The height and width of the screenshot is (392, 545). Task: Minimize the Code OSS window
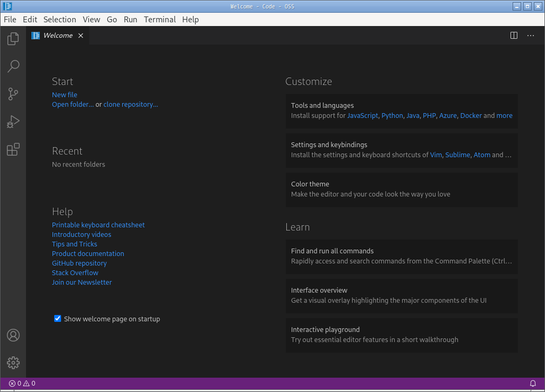tap(517, 6)
